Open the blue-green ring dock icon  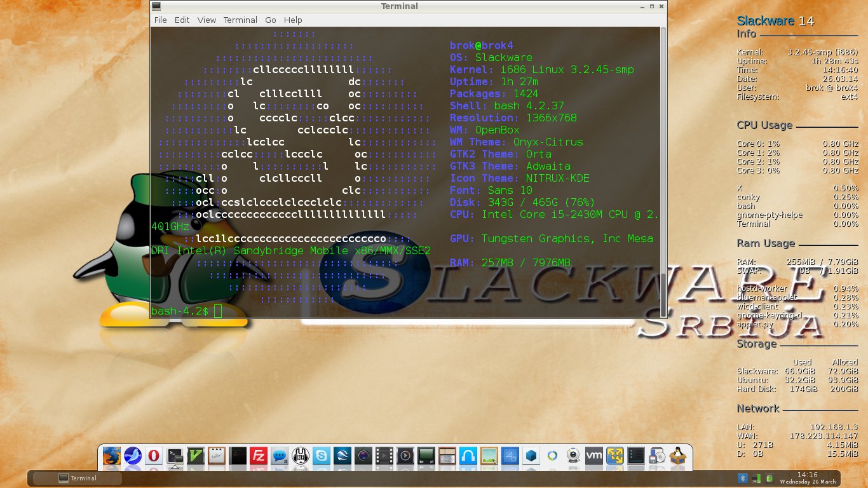point(552,456)
